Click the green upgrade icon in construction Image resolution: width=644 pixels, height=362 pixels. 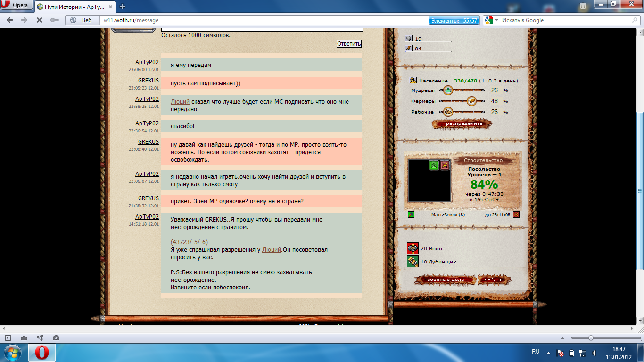click(434, 165)
